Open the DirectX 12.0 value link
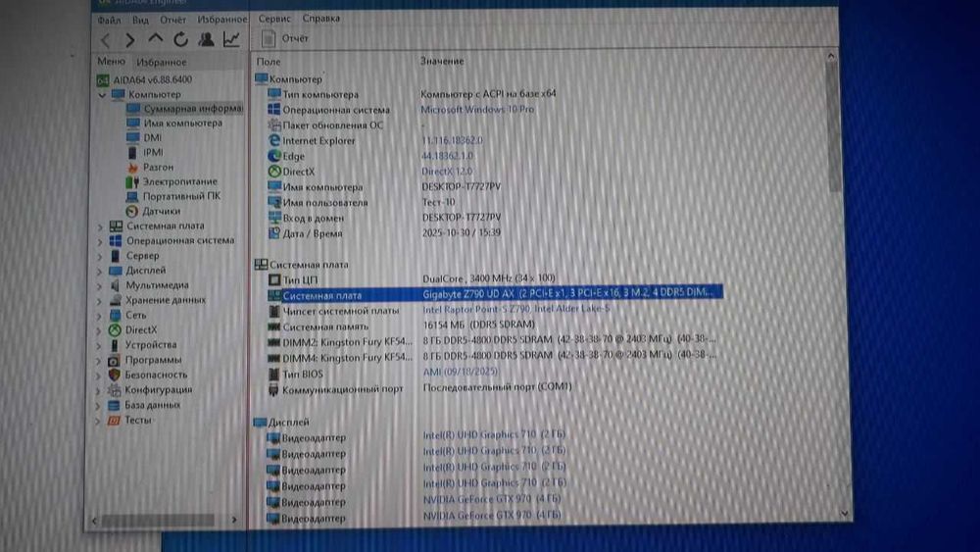Viewport: 980px width, 552px height. [x=447, y=171]
